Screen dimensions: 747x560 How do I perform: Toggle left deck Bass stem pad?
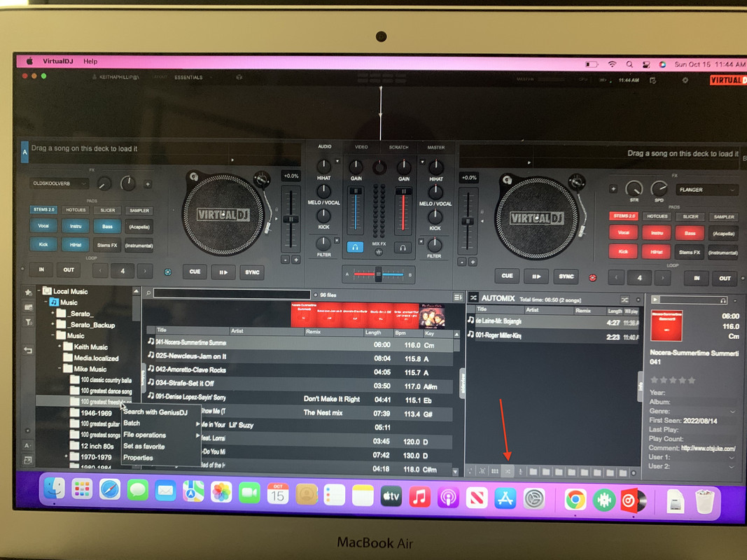107,227
